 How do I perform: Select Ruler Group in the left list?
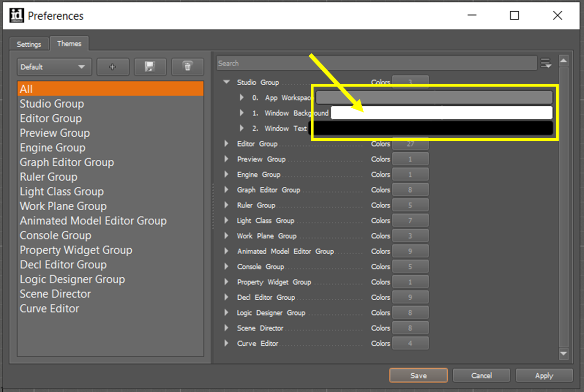tap(111, 177)
